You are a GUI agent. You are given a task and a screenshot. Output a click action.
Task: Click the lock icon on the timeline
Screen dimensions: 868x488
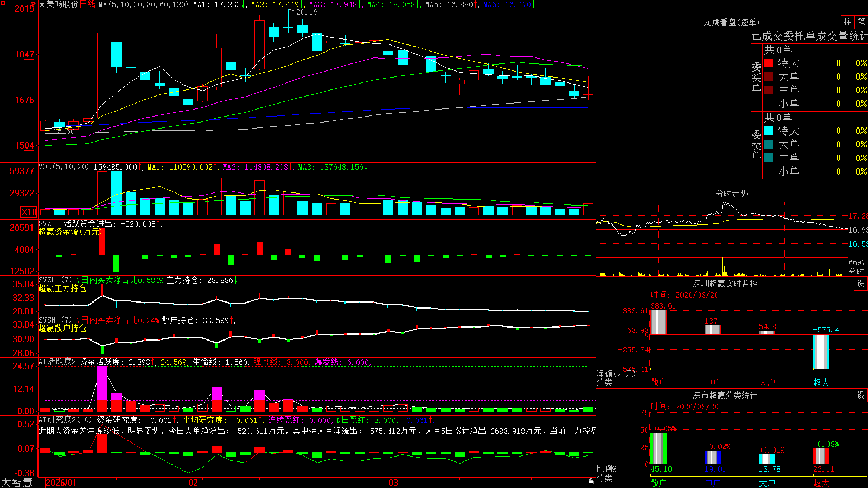pyautogui.click(x=591, y=481)
